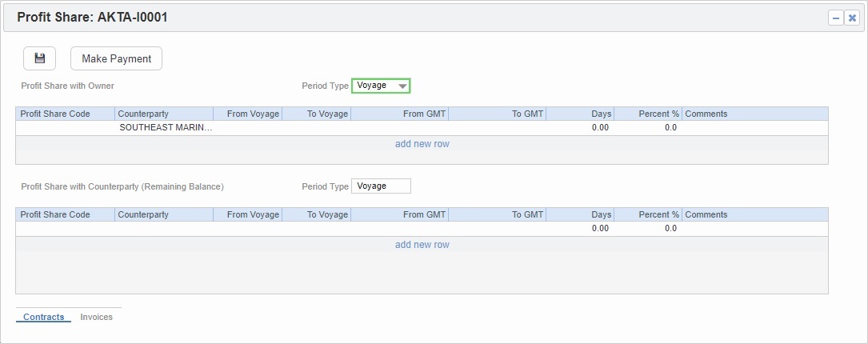
Task: Minimize the Profit Share panel
Action: pyautogui.click(x=835, y=18)
